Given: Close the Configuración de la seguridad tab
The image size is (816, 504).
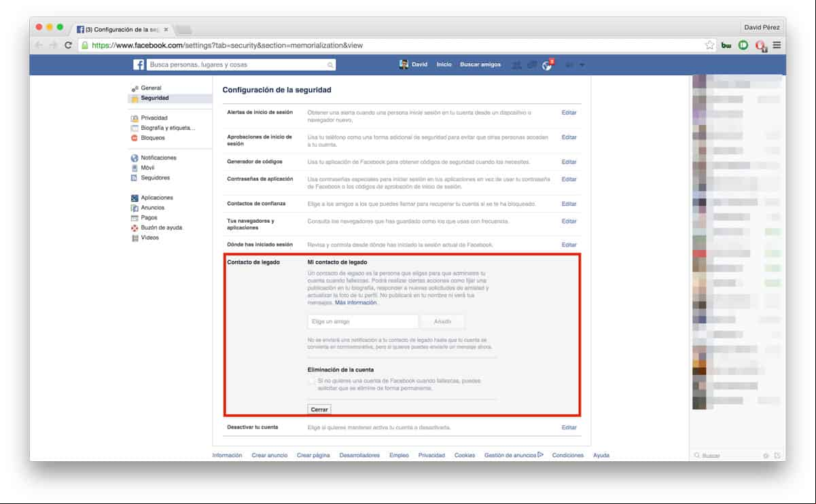Looking at the screenshot, I should coord(166,29).
